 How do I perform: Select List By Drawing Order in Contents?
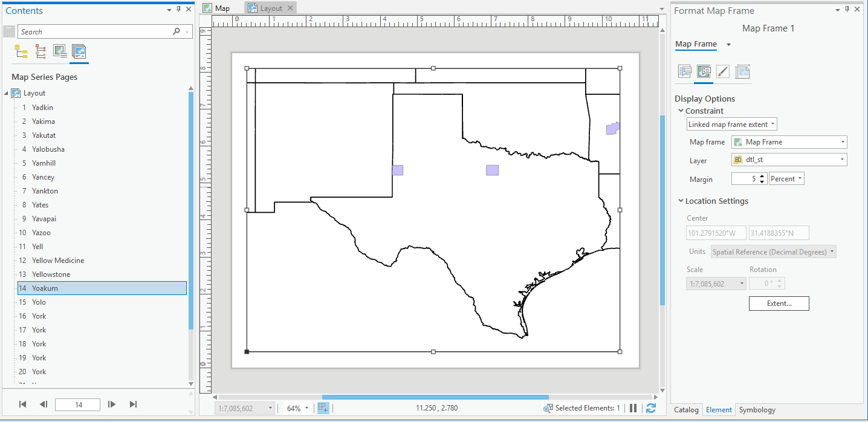click(x=21, y=51)
